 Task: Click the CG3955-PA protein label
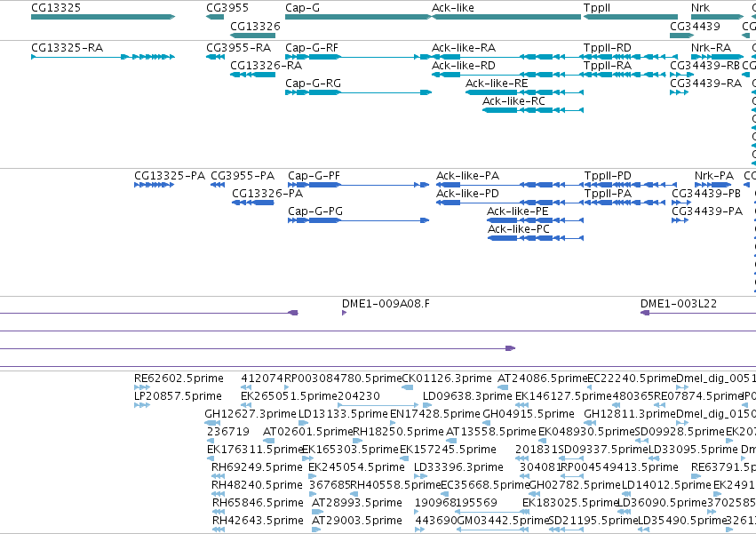[243, 176]
